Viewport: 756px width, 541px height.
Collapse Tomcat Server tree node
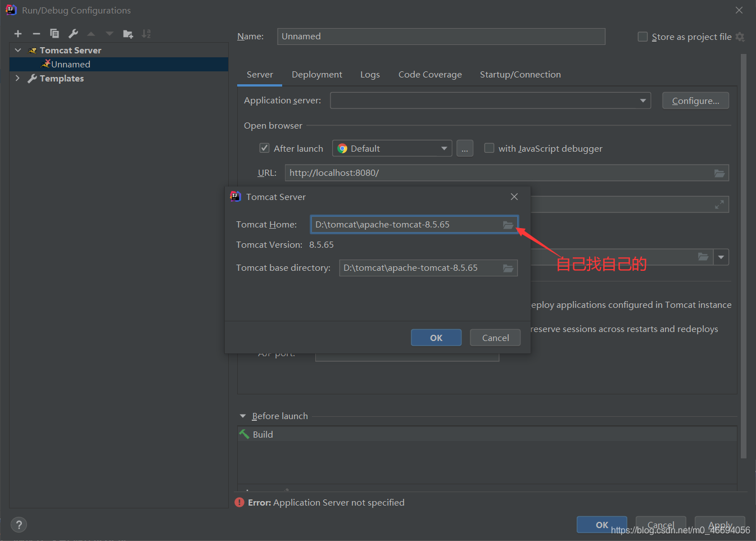pos(18,50)
